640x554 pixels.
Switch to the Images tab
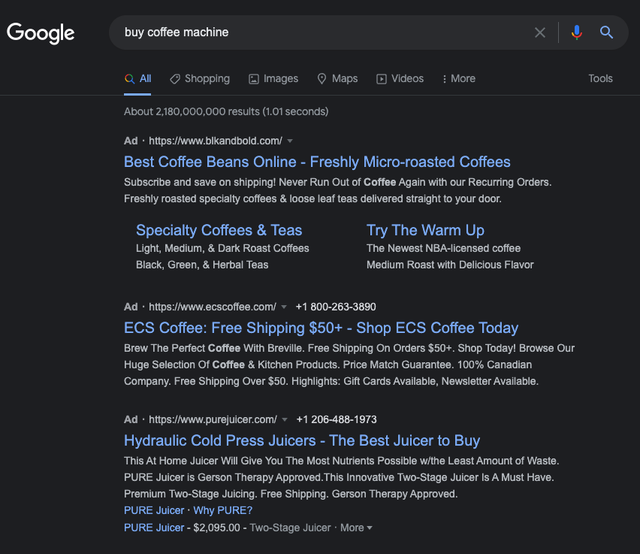[273, 78]
